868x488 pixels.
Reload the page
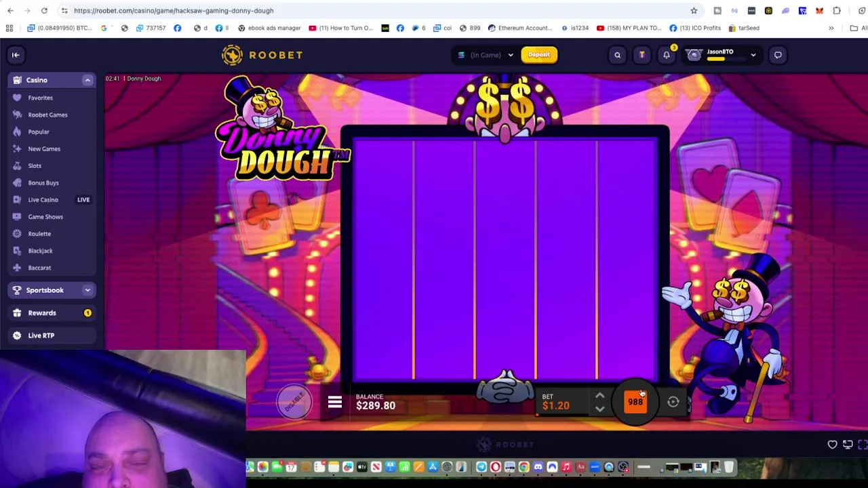44,11
